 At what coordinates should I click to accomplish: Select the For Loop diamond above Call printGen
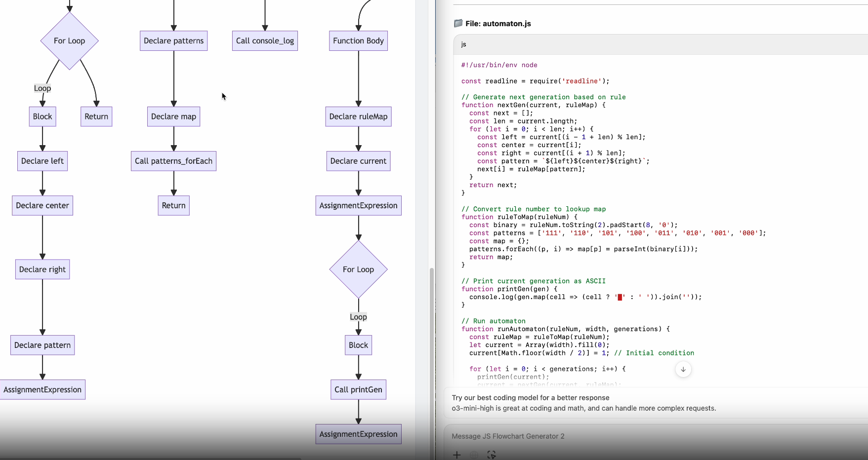(x=359, y=269)
